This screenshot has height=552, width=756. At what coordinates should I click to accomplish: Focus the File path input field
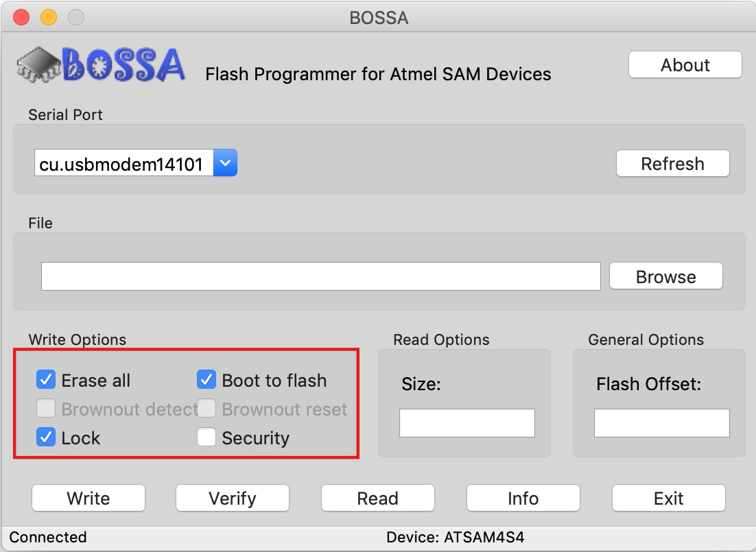[321, 276]
